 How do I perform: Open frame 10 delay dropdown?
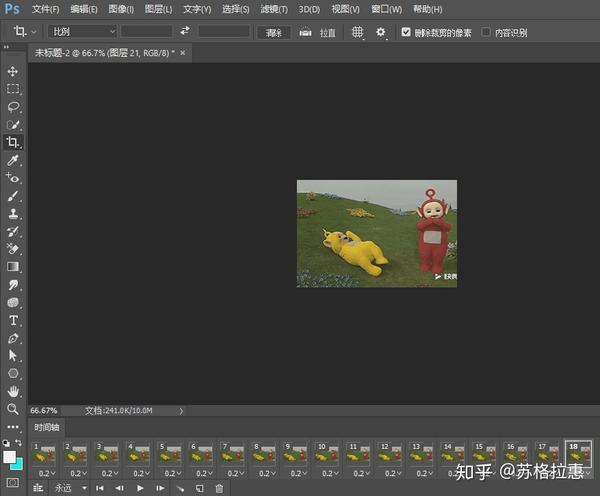click(x=330, y=473)
